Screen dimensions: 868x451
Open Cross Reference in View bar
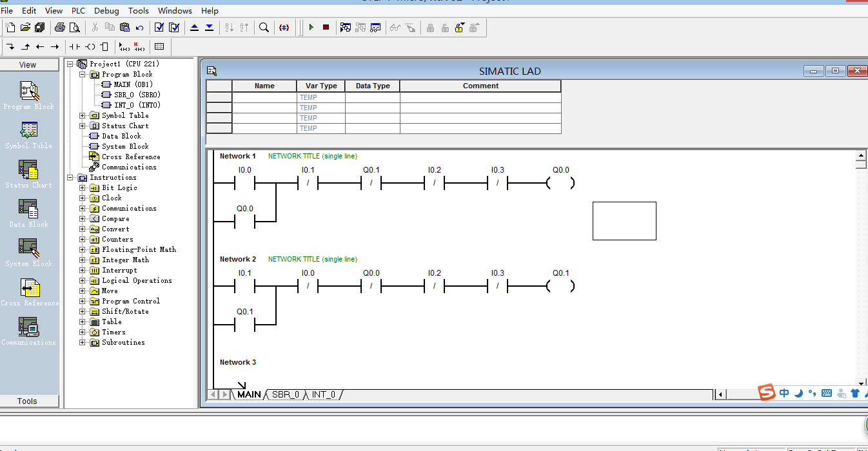pyautogui.click(x=29, y=292)
